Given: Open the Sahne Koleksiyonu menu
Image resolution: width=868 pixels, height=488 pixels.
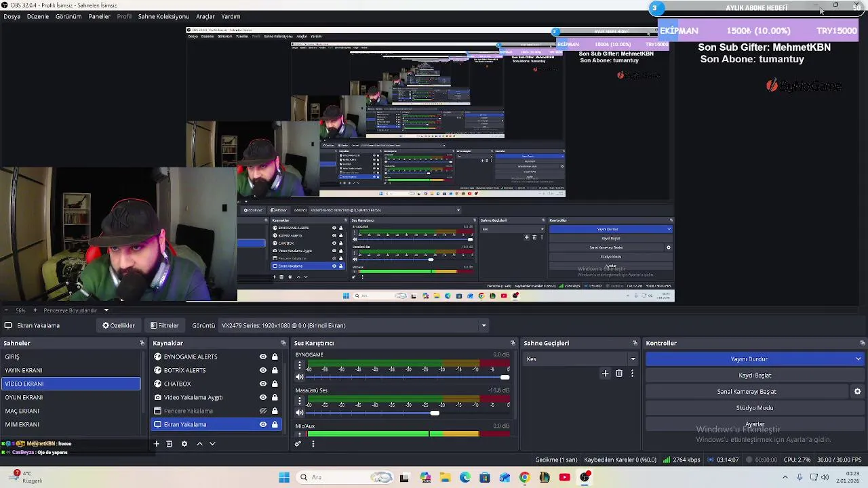Looking at the screenshot, I should tap(163, 16).
